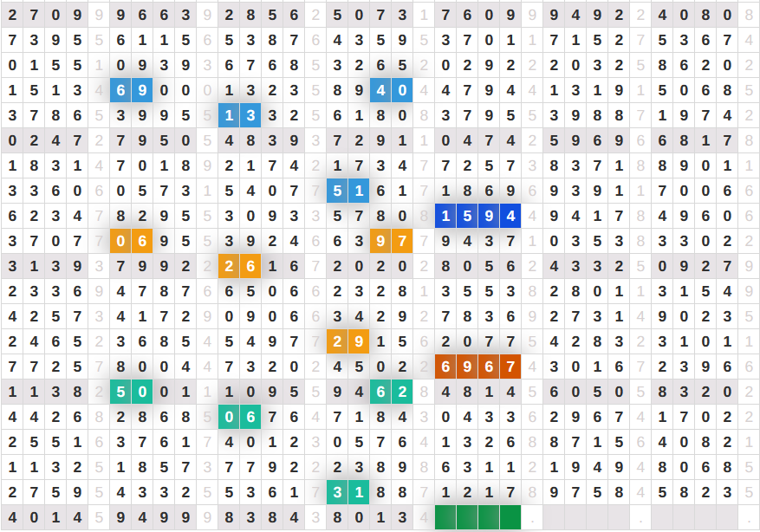Viewport: 760px width, 532px height.
Task: Click the teal highlighted 50 cell
Action: click(131, 392)
